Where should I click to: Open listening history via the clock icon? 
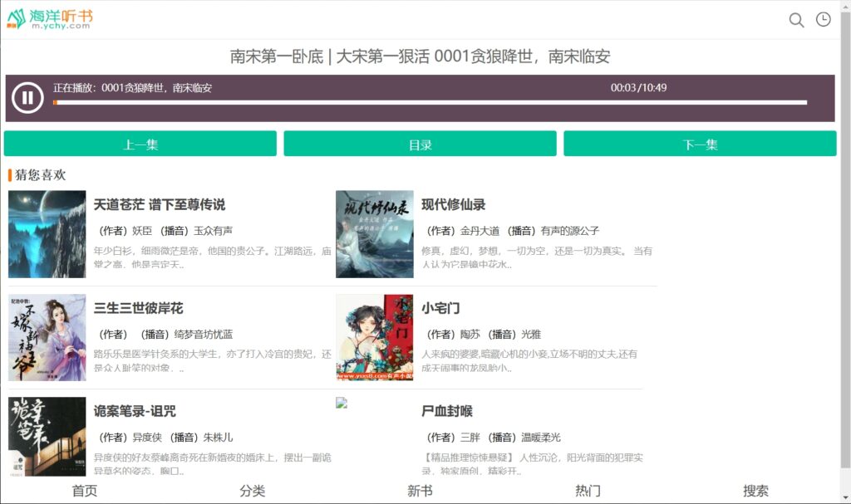point(823,20)
